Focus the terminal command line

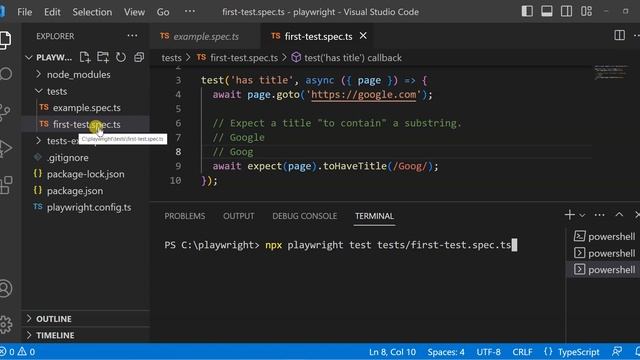click(341, 245)
